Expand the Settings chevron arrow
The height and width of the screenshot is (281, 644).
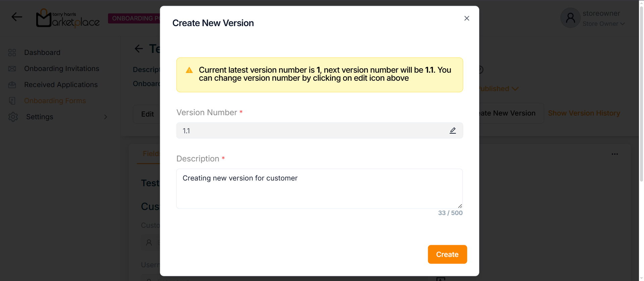point(105,117)
